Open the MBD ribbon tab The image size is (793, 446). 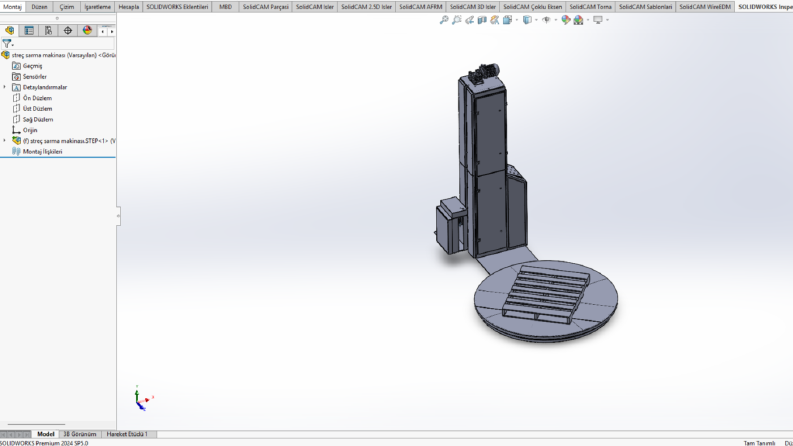tap(225, 7)
